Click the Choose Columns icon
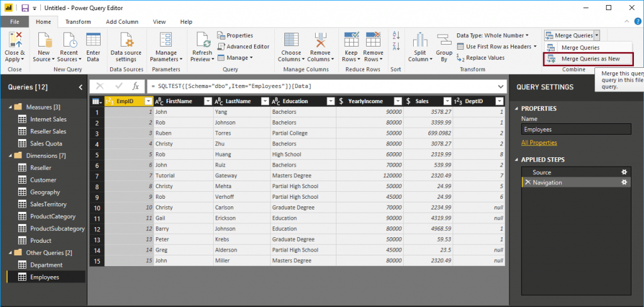 click(x=291, y=40)
